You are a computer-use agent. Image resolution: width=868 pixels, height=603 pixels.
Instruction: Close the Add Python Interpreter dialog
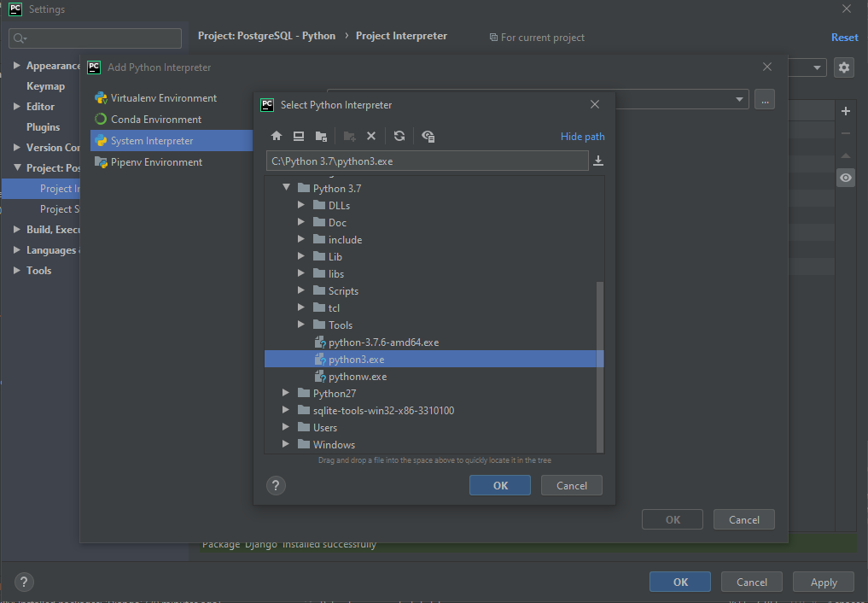click(x=766, y=67)
